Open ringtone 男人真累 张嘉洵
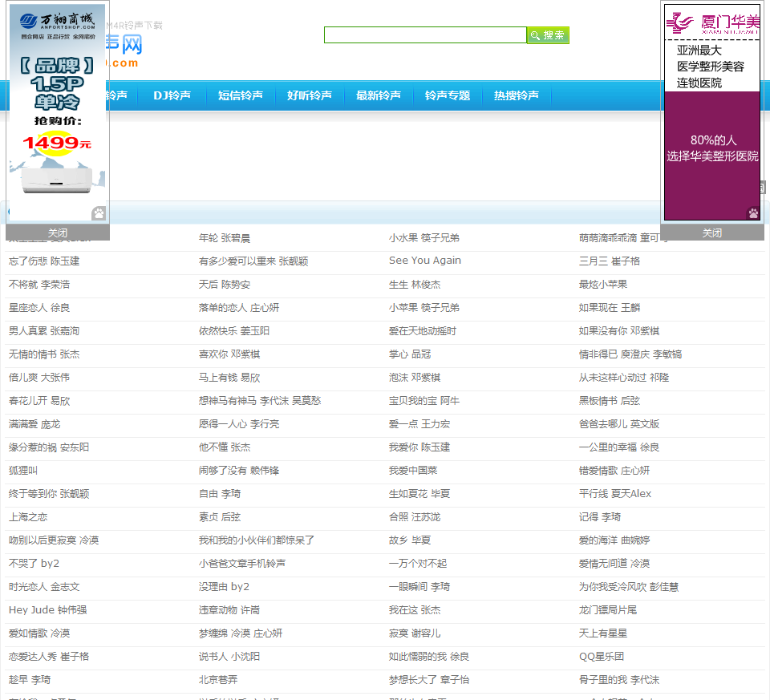This screenshot has width=770, height=700. [x=44, y=331]
